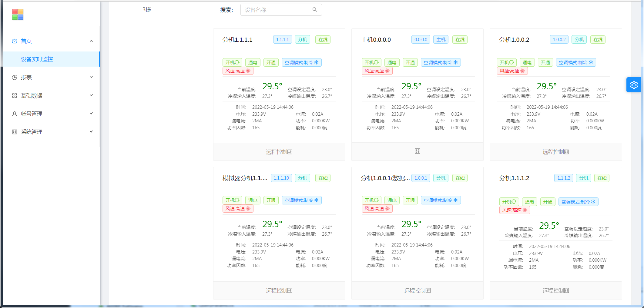Select the 3栋 building tree node
The width and height of the screenshot is (644, 308).
(x=147, y=10)
